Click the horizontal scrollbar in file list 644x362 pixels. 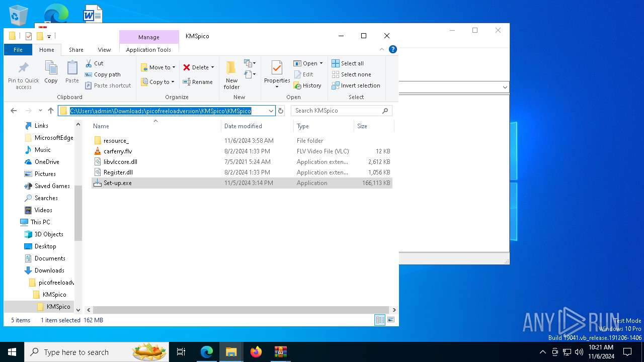point(241,310)
